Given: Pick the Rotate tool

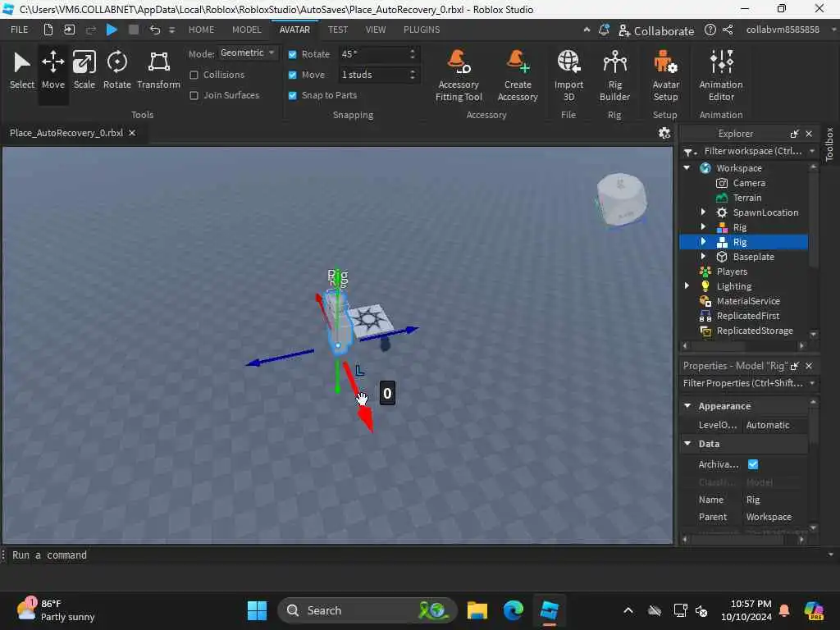Looking at the screenshot, I should (x=116, y=71).
